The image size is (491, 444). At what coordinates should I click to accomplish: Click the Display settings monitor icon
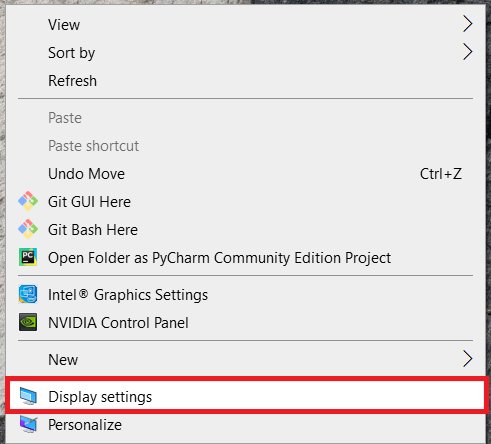[x=28, y=396]
